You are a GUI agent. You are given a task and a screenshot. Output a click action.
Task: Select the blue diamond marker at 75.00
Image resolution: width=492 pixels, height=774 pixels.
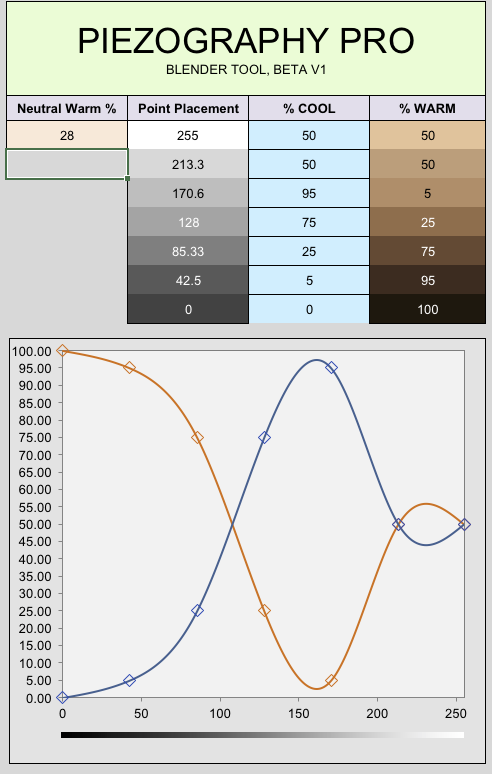[x=264, y=437]
